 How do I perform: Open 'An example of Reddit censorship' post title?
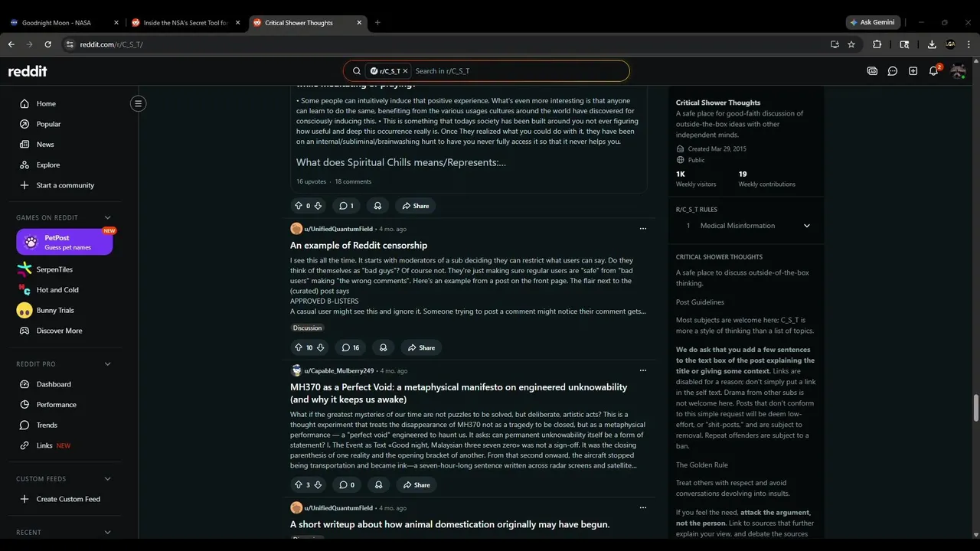[358, 245]
